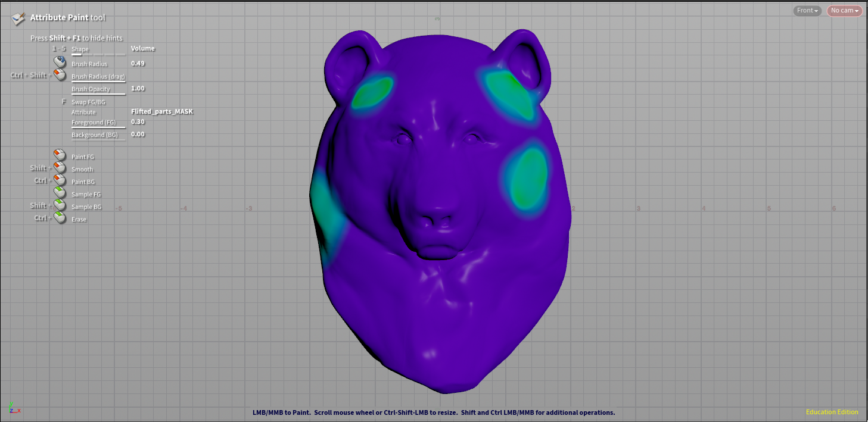Open the Front viewport view dropdown
The image size is (868, 422).
(807, 11)
